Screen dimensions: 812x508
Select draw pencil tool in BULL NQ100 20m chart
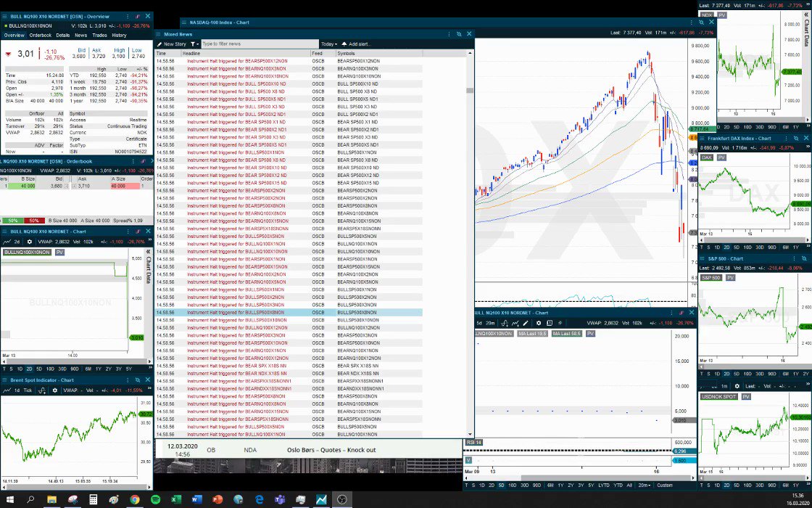click(525, 323)
